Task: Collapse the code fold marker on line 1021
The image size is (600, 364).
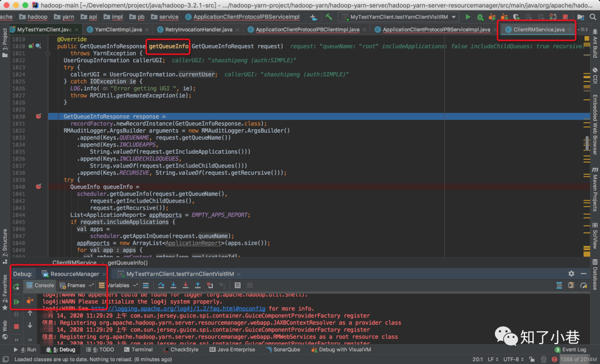Action: coord(48,53)
